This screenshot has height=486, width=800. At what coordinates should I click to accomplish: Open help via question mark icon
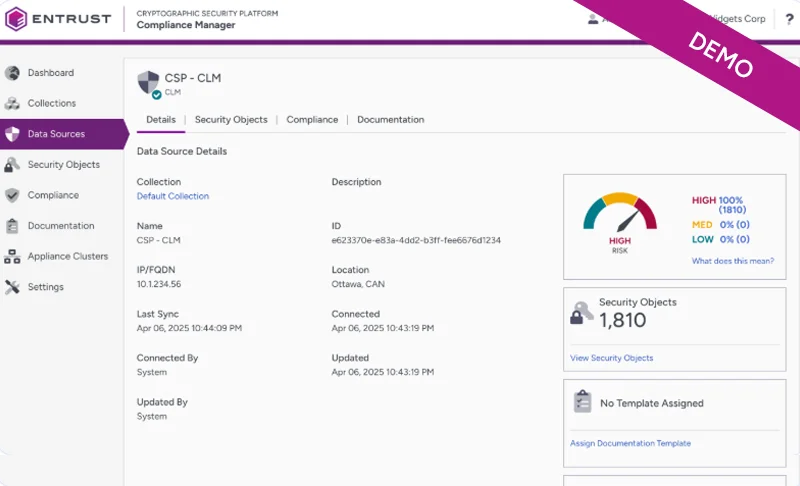point(789,19)
